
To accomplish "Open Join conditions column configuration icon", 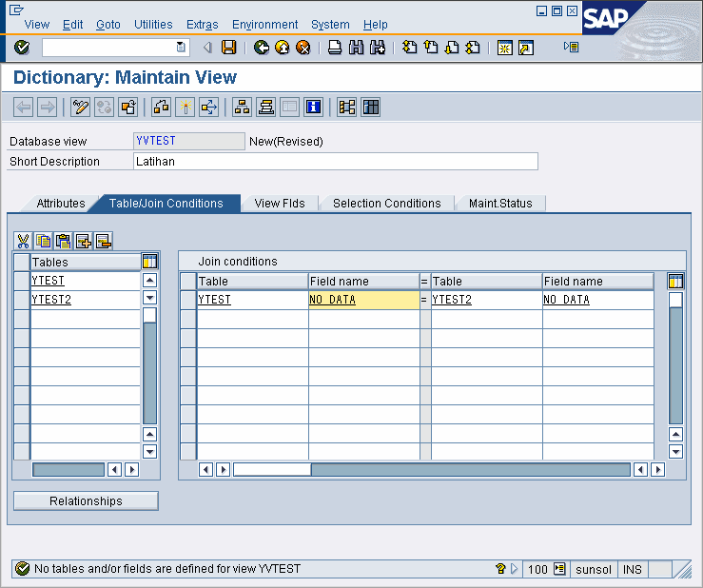I will (x=675, y=282).
